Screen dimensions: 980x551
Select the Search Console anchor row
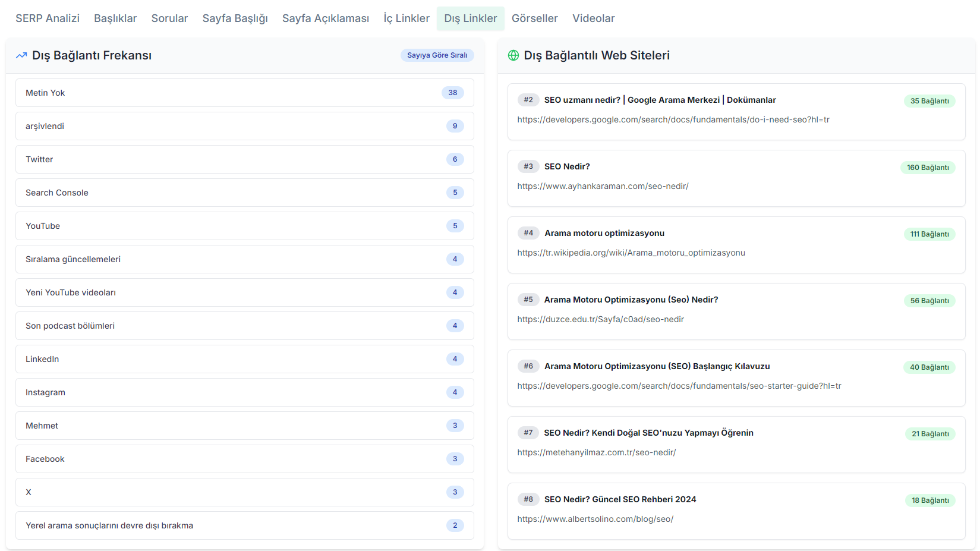pos(244,193)
